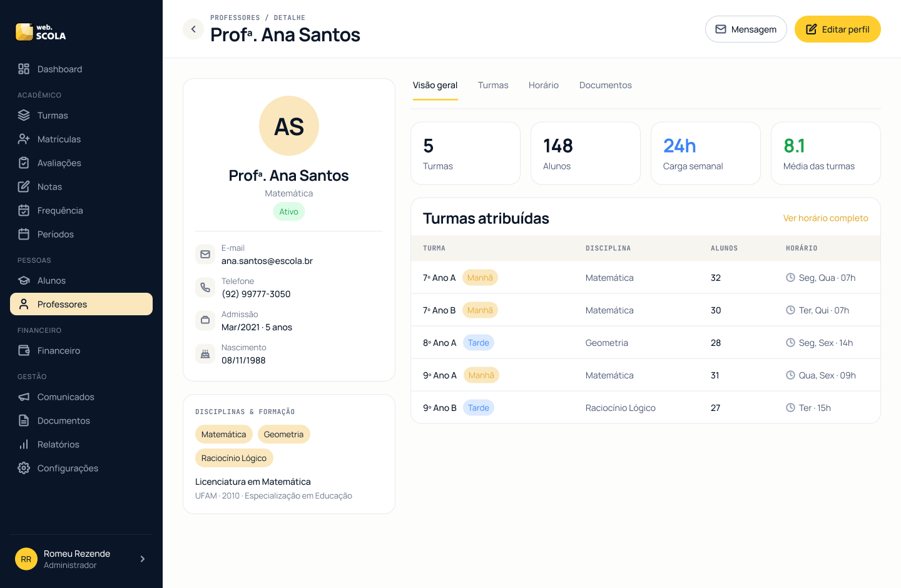Click the web.SCOLA logo icon

pos(24,32)
